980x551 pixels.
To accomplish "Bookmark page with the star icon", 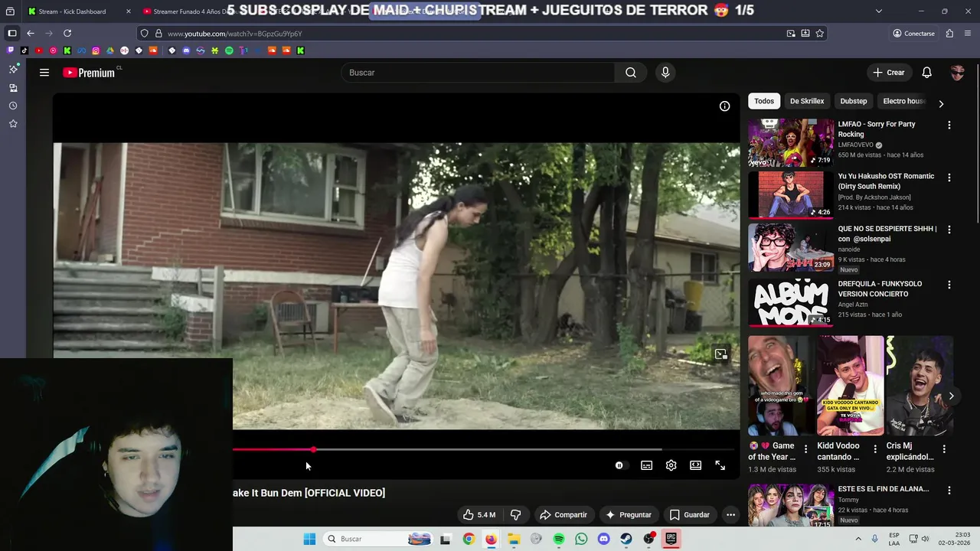I will (x=820, y=34).
